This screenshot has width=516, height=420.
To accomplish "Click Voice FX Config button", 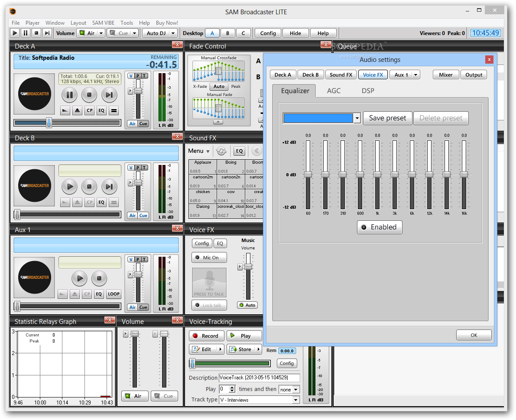I will (202, 243).
